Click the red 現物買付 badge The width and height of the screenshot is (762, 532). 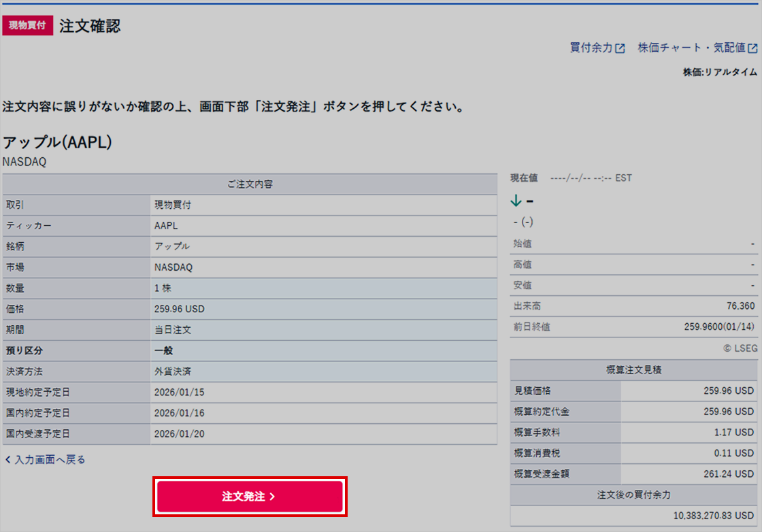pyautogui.click(x=27, y=26)
